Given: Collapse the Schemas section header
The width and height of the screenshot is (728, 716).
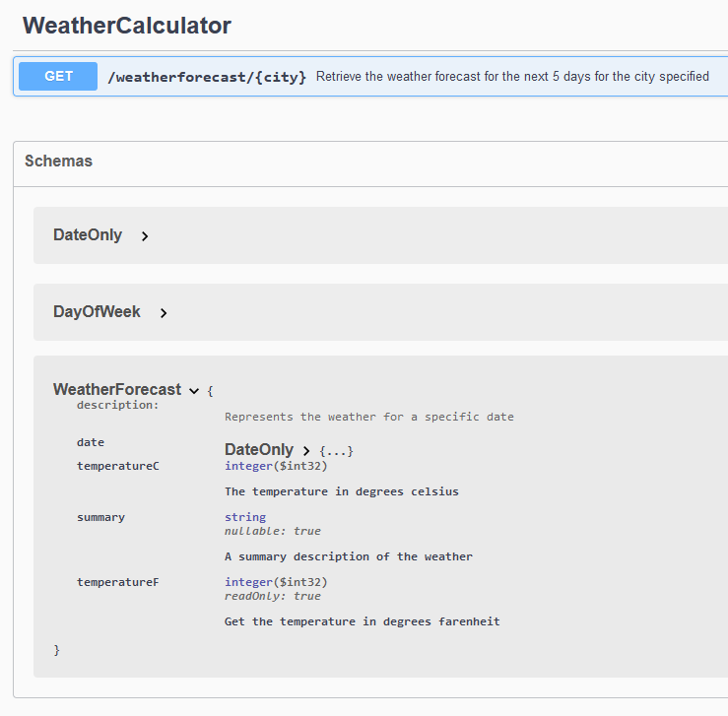Looking at the screenshot, I should (58, 161).
